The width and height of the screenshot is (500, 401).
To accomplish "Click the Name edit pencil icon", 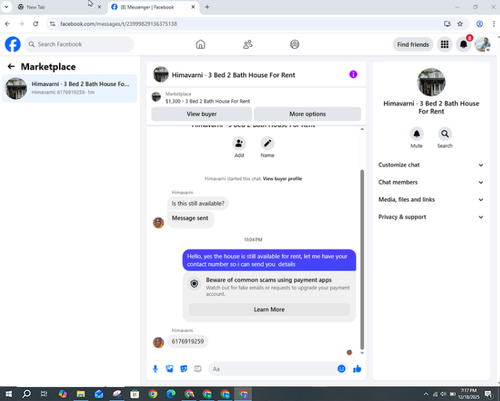I will [267, 143].
